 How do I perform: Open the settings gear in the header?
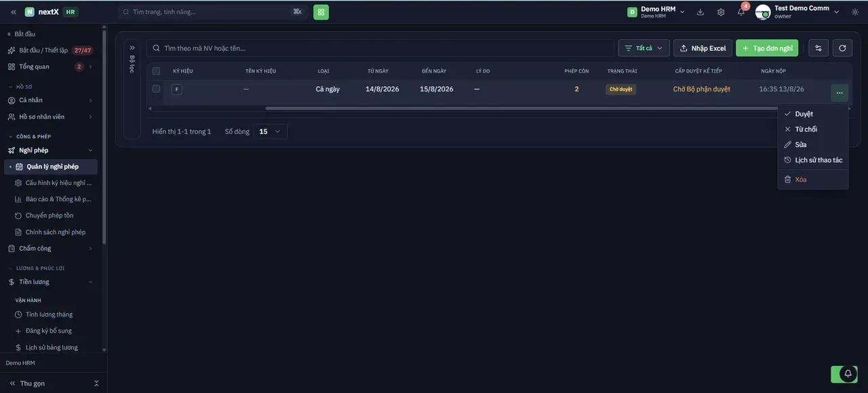[x=721, y=12]
